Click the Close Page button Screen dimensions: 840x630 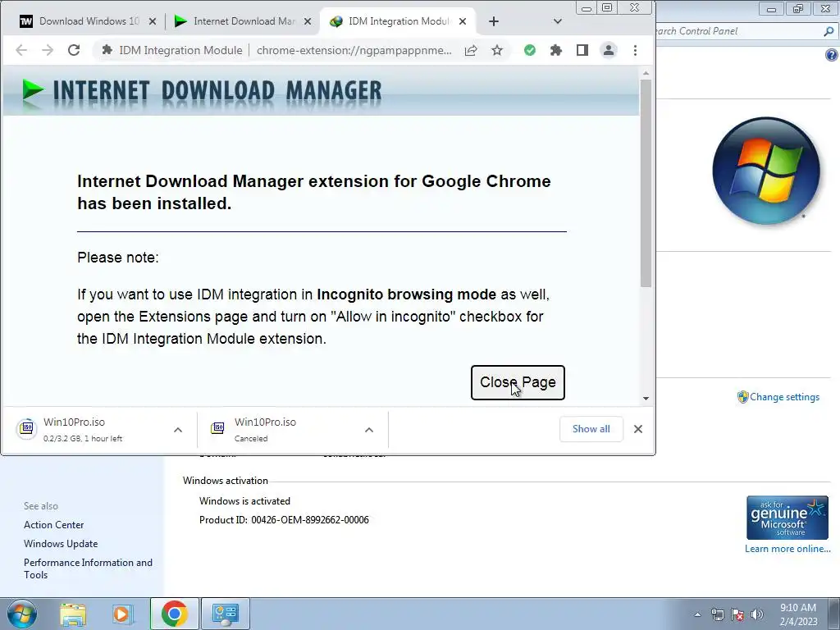tap(518, 382)
